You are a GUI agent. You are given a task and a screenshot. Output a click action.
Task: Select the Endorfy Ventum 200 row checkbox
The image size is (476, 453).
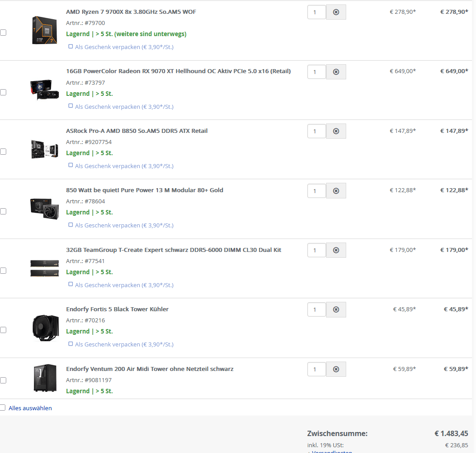[3, 380]
